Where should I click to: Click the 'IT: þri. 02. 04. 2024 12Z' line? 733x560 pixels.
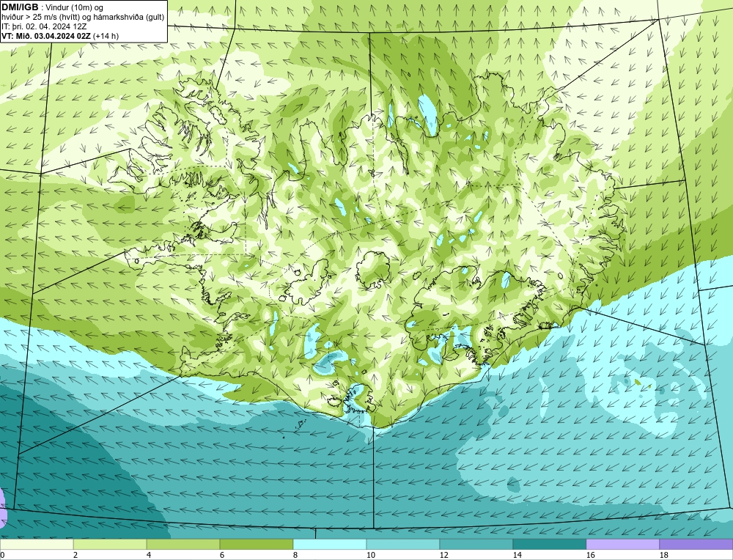tap(44, 26)
